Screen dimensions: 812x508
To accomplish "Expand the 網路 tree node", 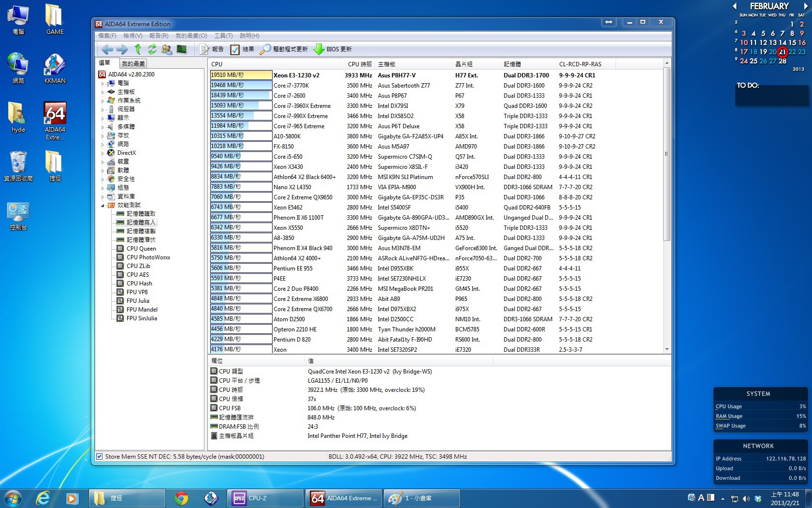I will click(102, 145).
